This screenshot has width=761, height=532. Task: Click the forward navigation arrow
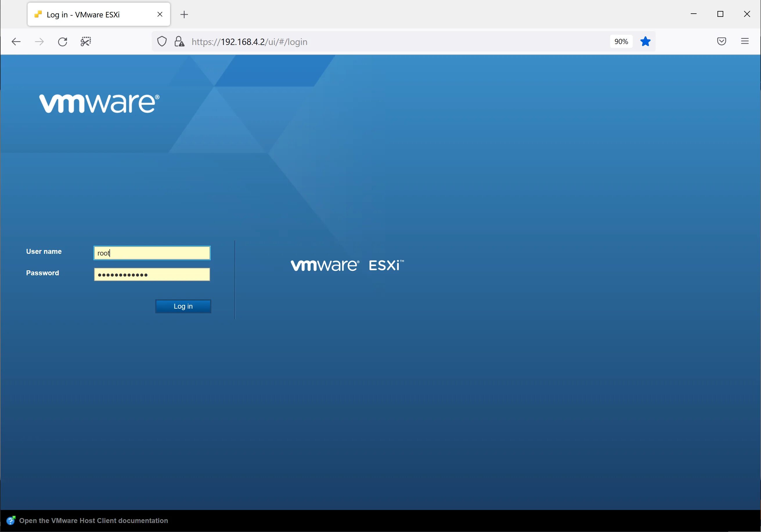coord(39,42)
